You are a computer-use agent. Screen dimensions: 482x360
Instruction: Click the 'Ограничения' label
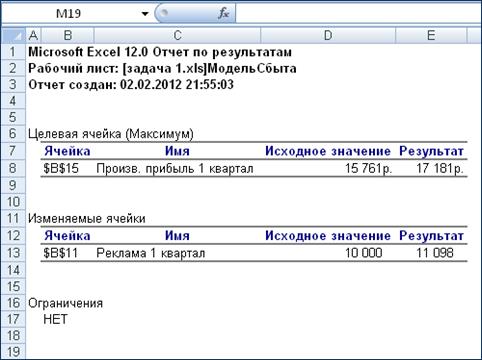tap(65, 303)
